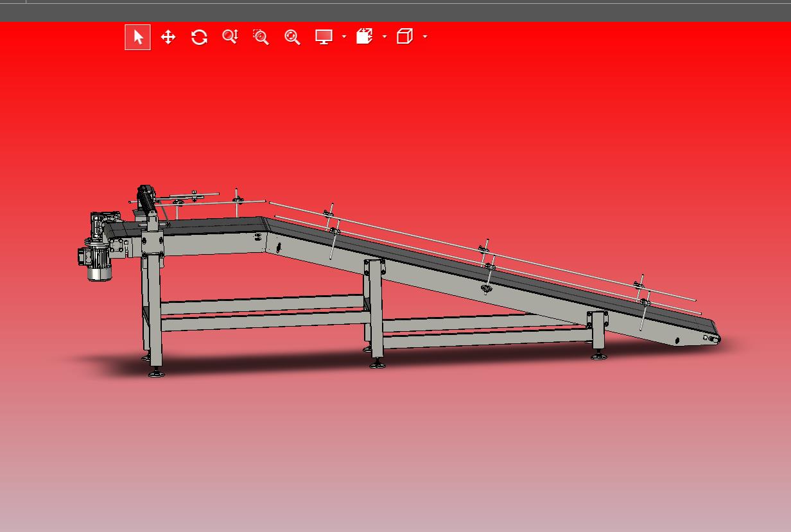Open the display settings dropdown arrow
Screen dimensions: 791x532
(x=344, y=37)
